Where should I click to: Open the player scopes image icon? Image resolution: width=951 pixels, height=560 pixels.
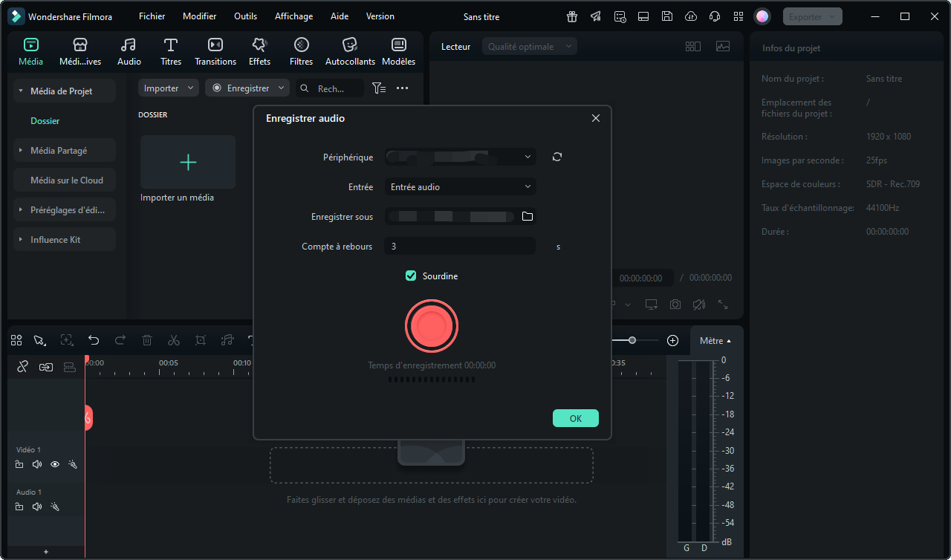click(x=723, y=46)
